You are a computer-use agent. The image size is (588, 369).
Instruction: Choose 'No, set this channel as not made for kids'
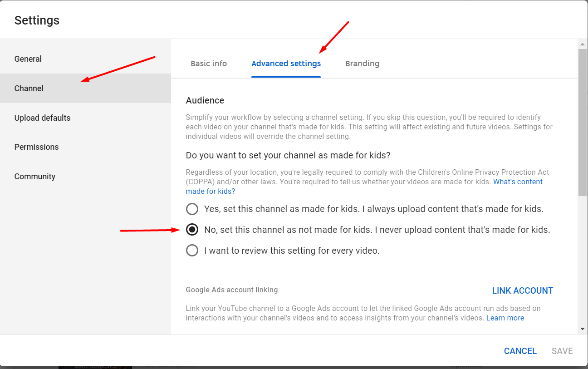pos(192,230)
